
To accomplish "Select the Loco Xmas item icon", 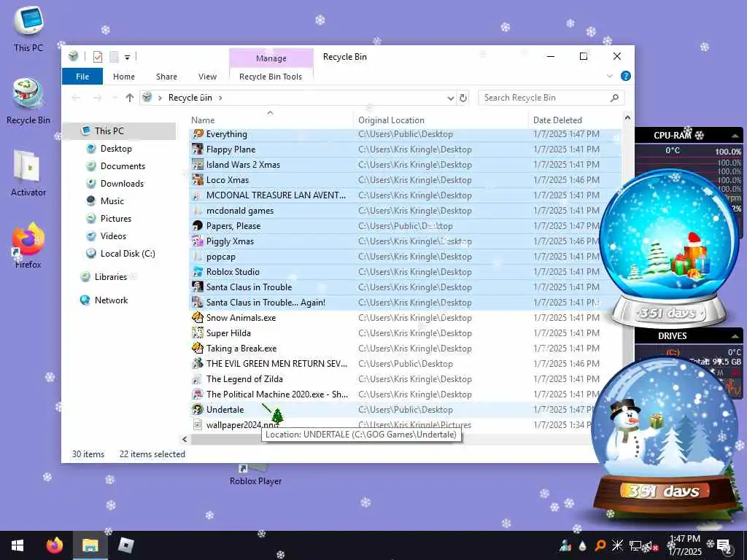I will pyautogui.click(x=198, y=180).
